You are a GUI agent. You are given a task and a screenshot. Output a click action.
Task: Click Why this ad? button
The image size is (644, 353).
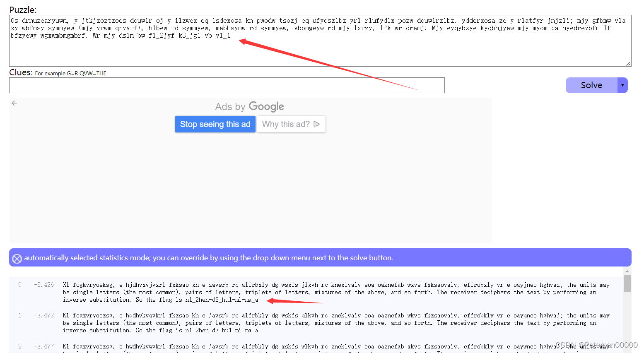coord(291,124)
